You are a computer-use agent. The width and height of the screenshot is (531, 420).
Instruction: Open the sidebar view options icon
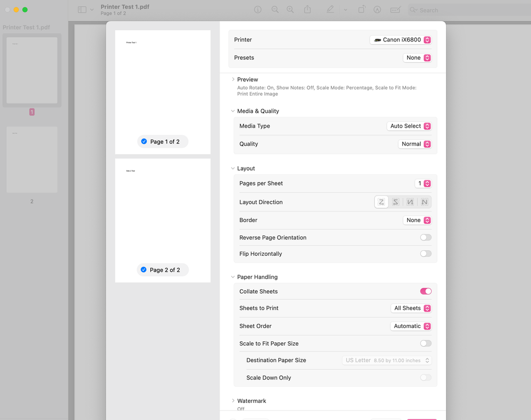[x=82, y=9]
